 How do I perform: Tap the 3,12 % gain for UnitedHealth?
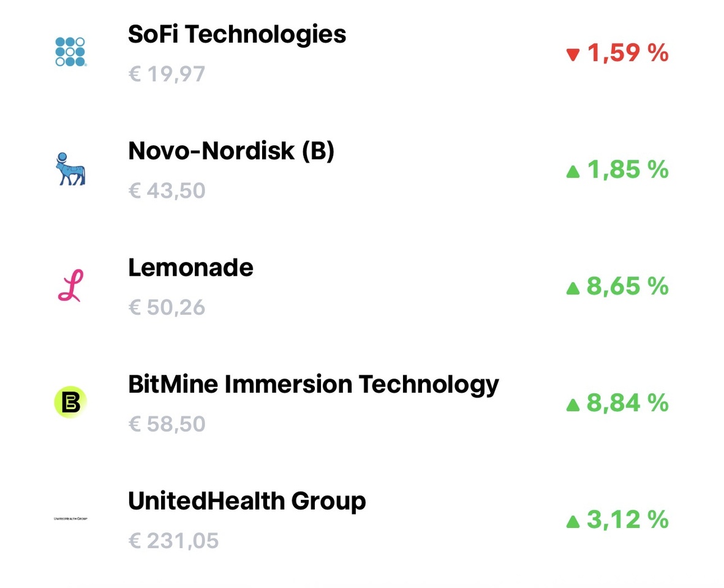627,519
